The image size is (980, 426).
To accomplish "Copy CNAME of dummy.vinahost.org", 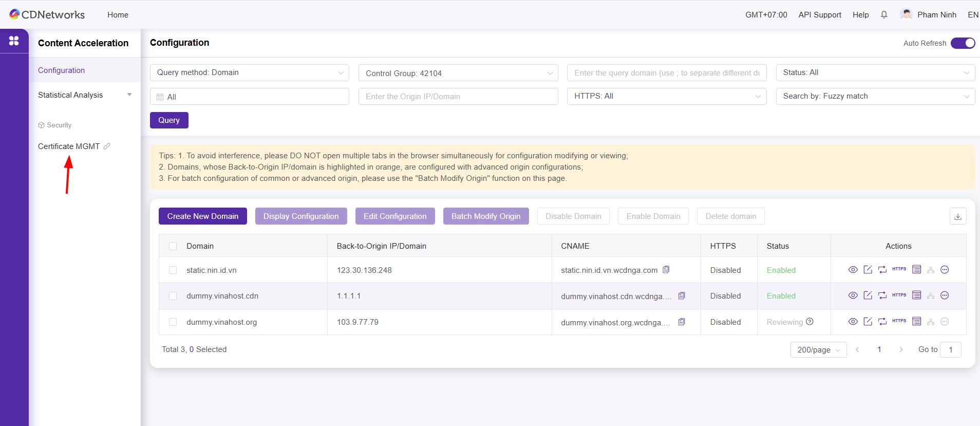I will pos(682,322).
